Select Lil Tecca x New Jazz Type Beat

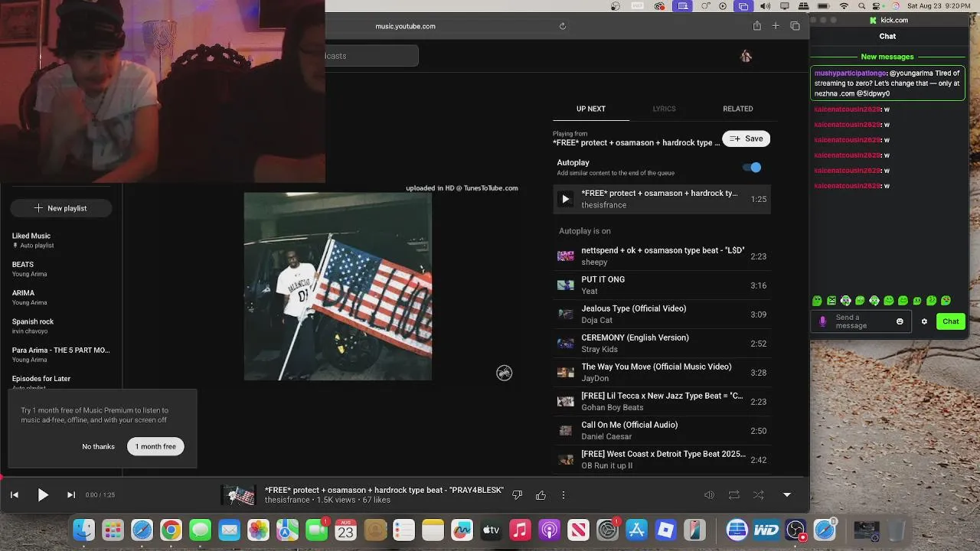click(x=662, y=402)
